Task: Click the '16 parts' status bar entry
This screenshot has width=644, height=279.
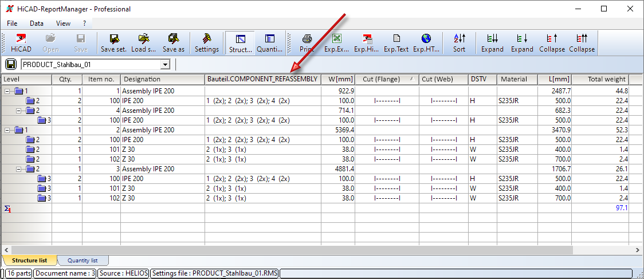Action: click(19, 273)
